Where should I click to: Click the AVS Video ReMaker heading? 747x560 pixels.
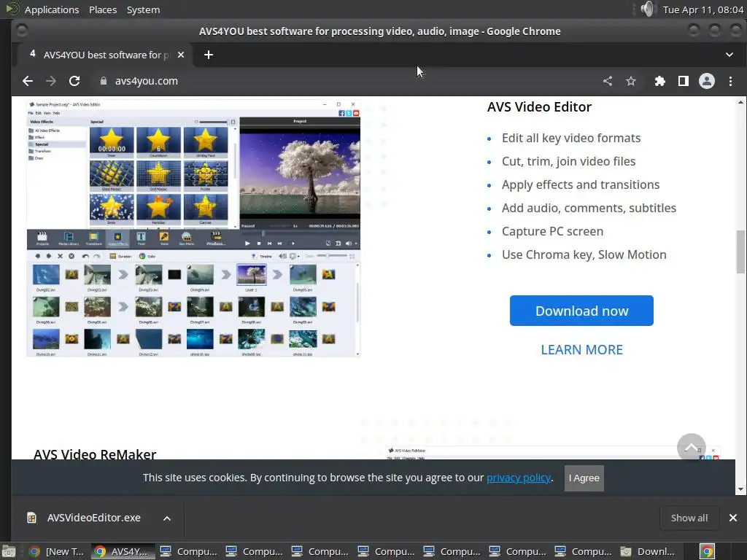(x=95, y=454)
